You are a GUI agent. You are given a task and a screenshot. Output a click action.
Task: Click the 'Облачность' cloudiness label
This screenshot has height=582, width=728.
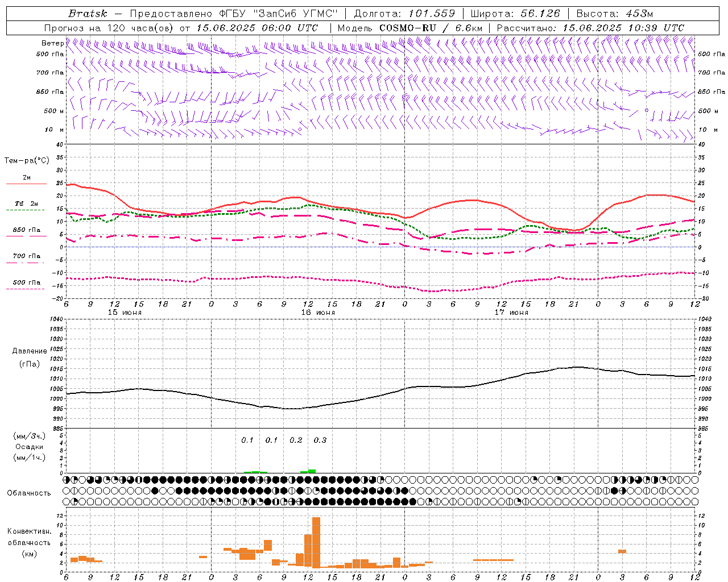[29, 493]
